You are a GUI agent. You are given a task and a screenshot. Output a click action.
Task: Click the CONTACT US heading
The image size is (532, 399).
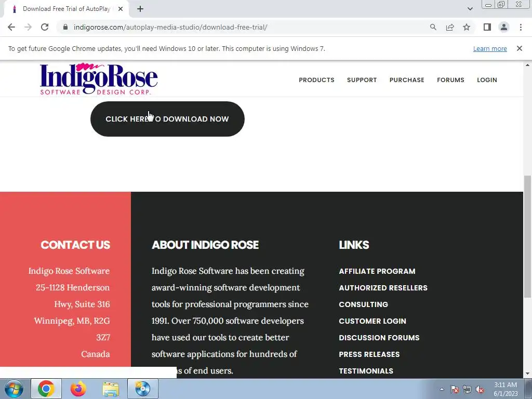pyautogui.click(x=75, y=245)
